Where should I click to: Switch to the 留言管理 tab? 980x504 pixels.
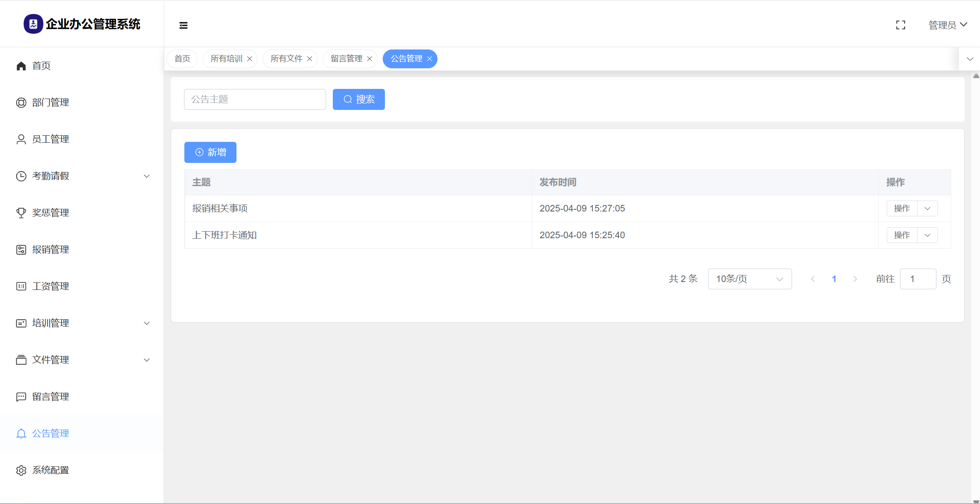coord(346,59)
